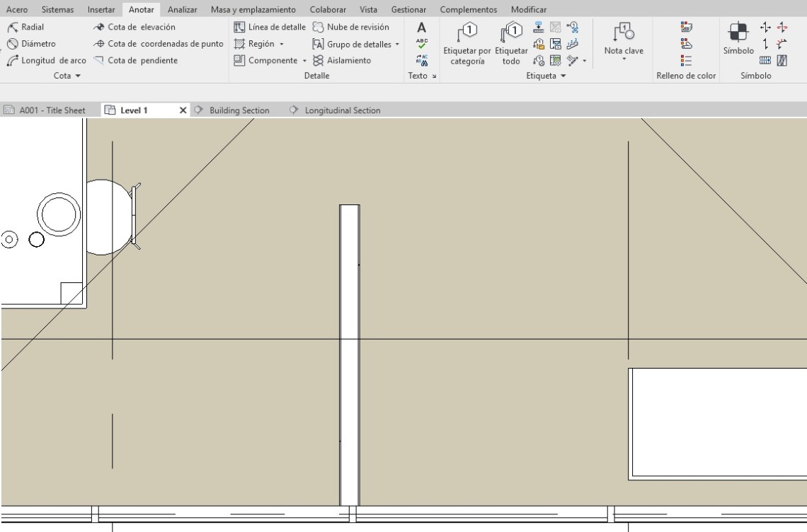This screenshot has height=532, width=807.
Task: Switch to the Building Section view tab
Action: (x=239, y=110)
